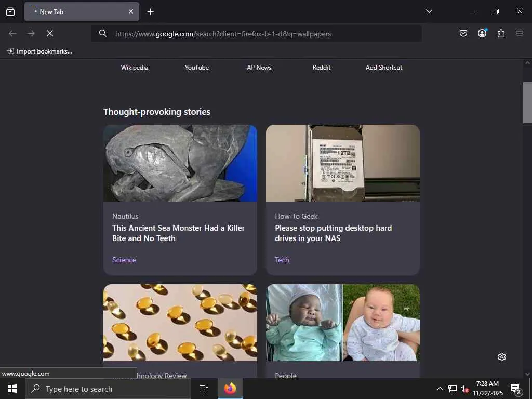
Task: Go forward with the forward arrow
Action: [31, 33]
